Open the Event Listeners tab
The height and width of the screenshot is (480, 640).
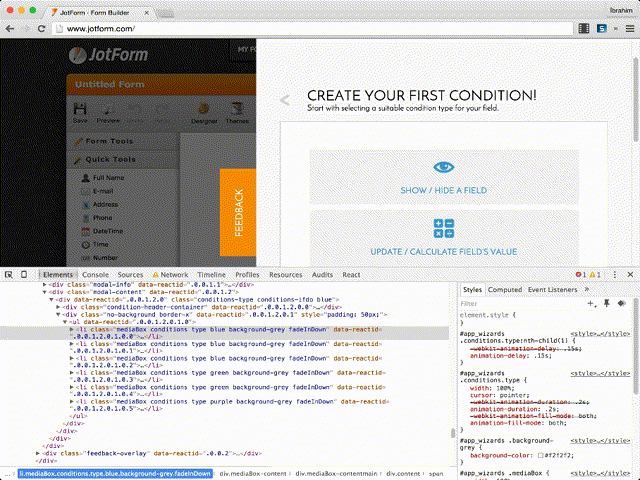552,289
